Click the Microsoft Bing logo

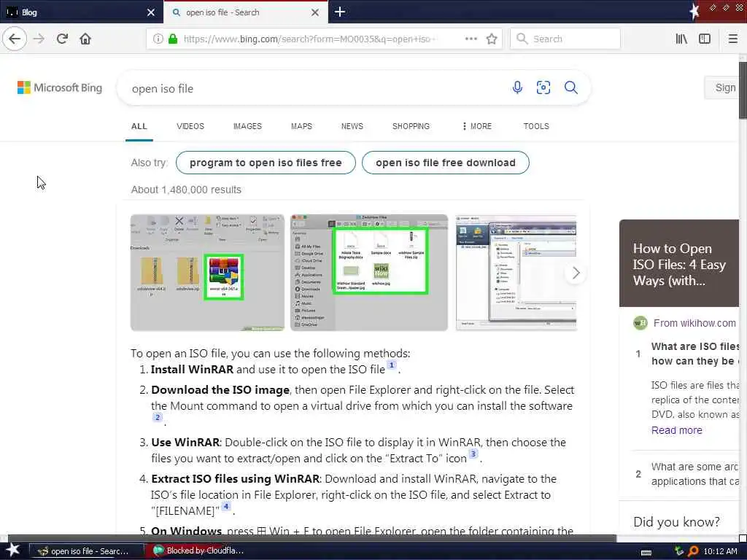click(60, 87)
